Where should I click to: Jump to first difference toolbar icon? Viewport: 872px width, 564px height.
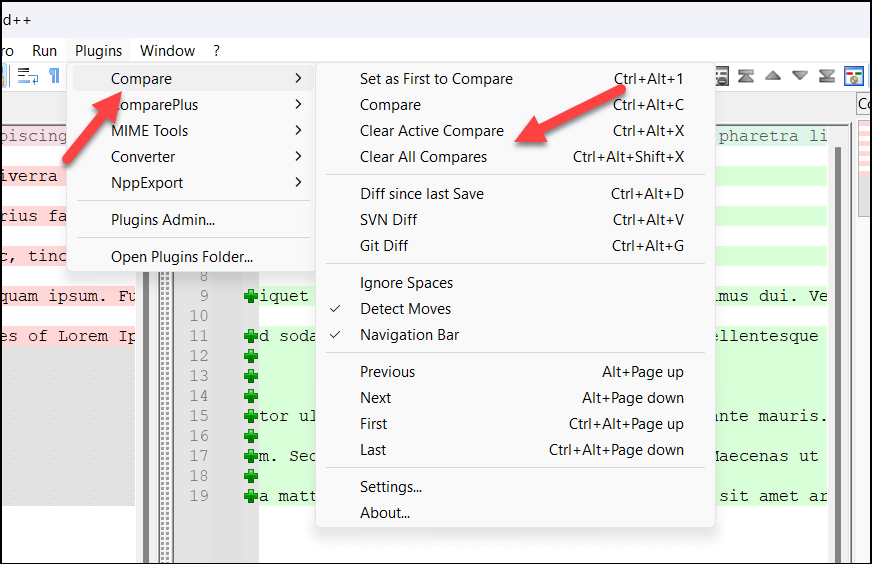click(x=746, y=76)
